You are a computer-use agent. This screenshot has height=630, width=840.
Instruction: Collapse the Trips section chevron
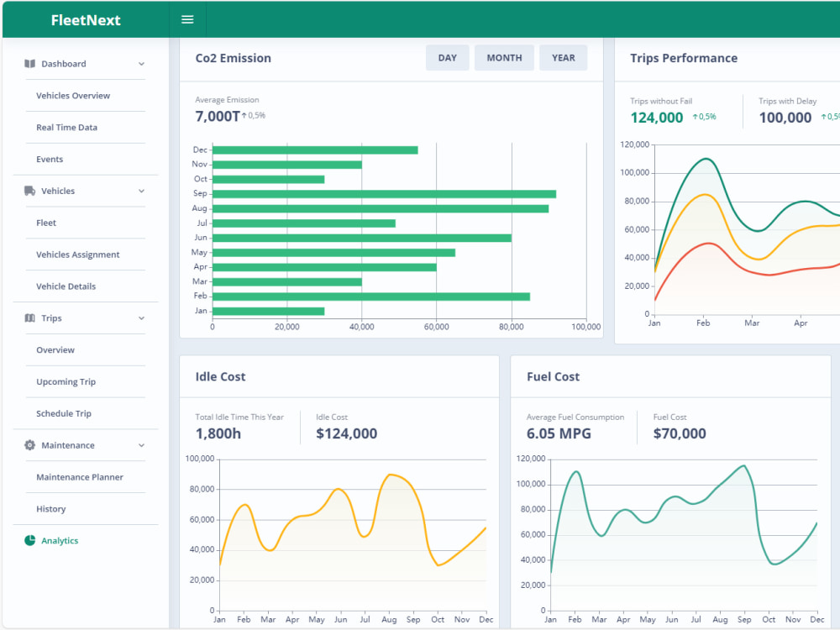pyautogui.click(x=141, y=318)
